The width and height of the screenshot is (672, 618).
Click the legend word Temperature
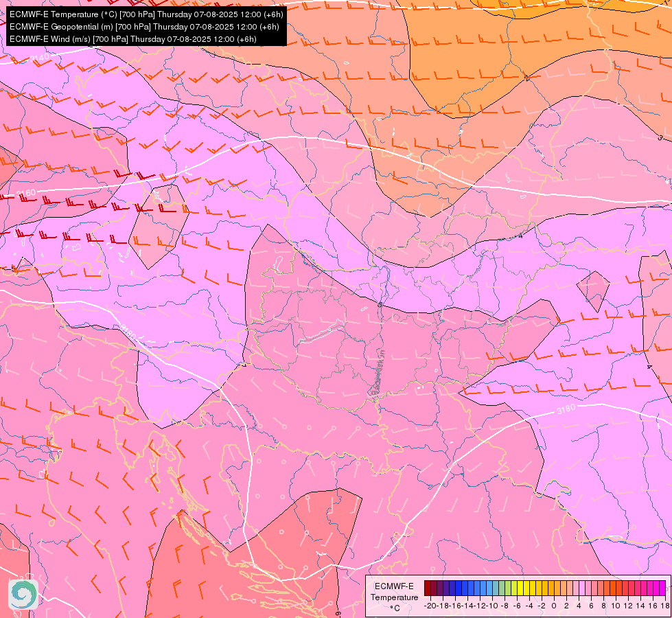[x=394, y=597]
